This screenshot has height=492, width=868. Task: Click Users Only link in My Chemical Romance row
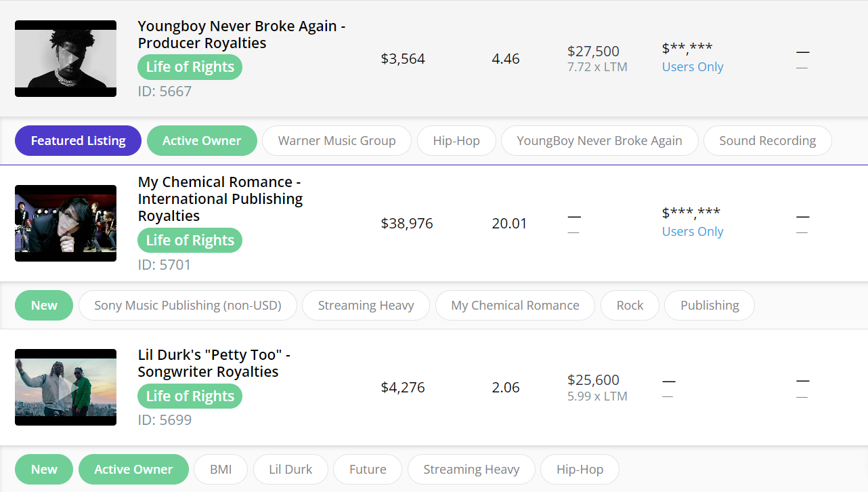693,232
